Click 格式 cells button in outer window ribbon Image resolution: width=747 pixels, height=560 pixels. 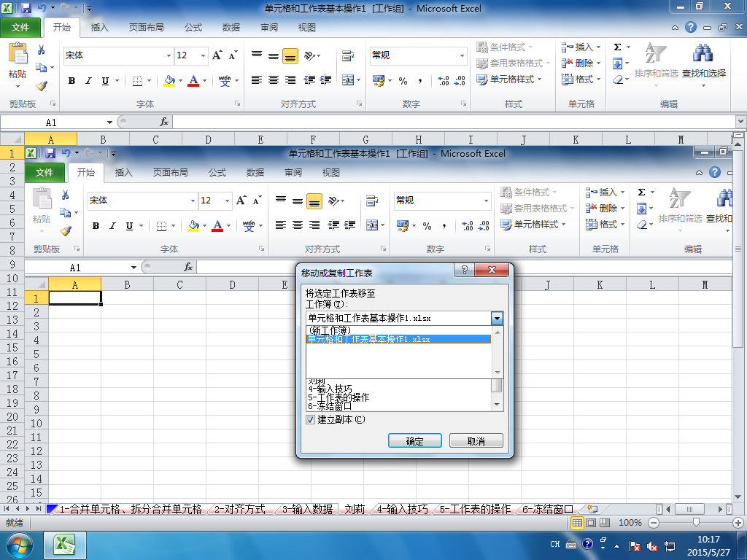coord(580,79)
